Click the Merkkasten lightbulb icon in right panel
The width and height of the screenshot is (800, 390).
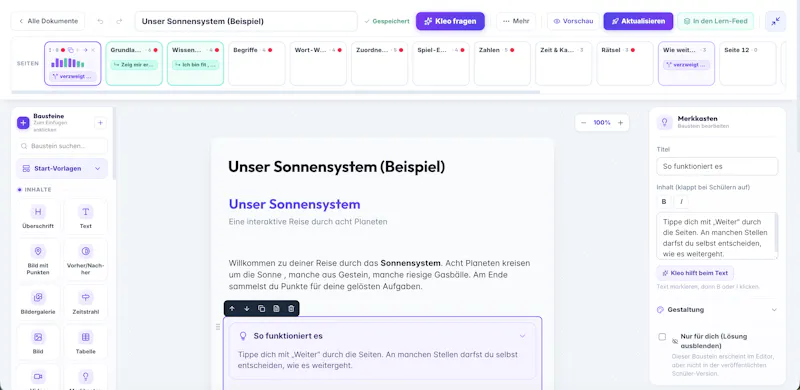(664, 122)
